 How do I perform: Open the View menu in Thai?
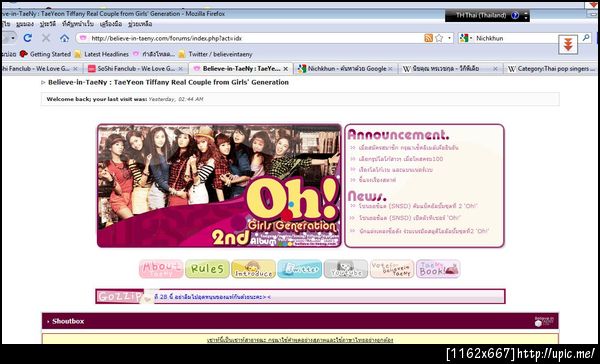(25, 24)
